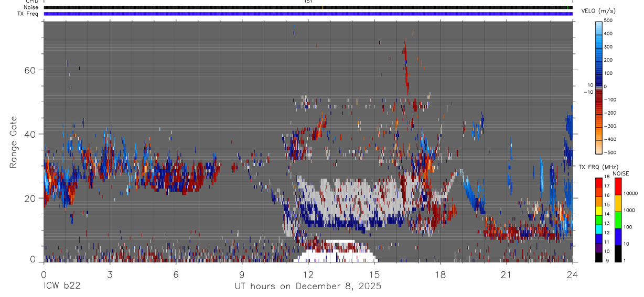Click the 9 tick on UT hours axis
Image resolution: width=644 pixels, height=297 pixels.
pyautogui.click(x=242, y=274)
